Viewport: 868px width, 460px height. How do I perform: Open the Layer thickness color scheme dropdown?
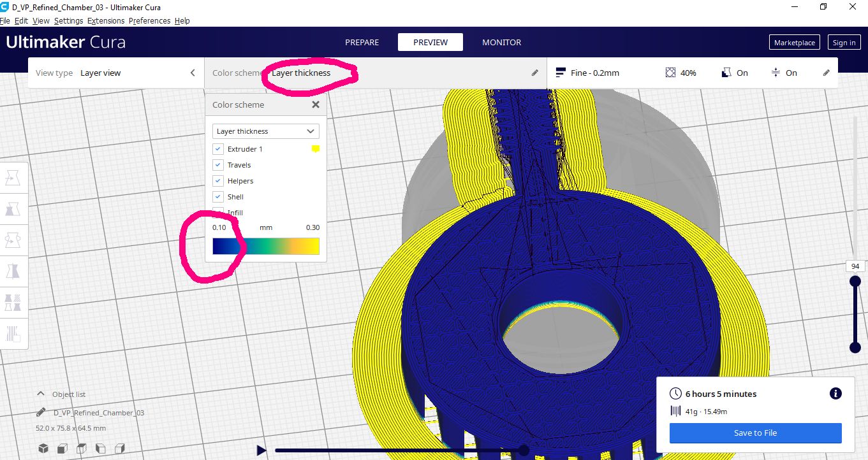click(x=266, y=131)
